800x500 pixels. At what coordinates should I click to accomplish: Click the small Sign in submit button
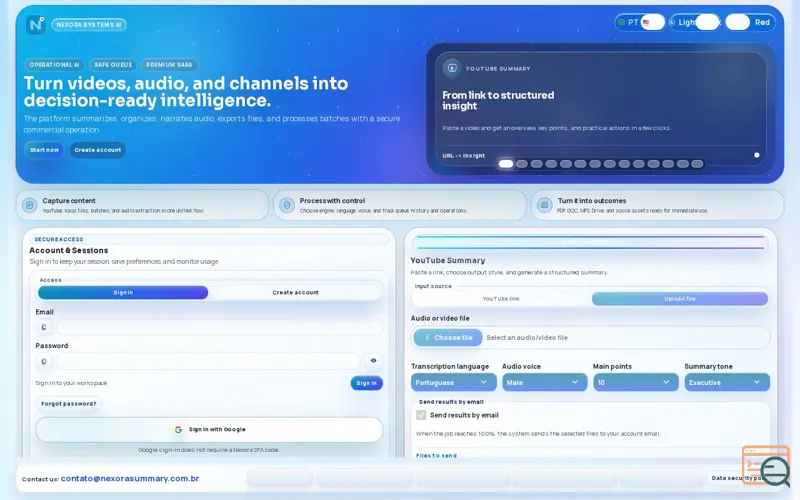click(366, 383)
